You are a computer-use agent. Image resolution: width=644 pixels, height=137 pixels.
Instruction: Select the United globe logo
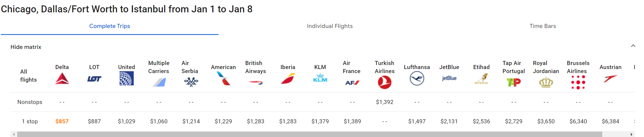pyautogui.click(x=126, y=78)
